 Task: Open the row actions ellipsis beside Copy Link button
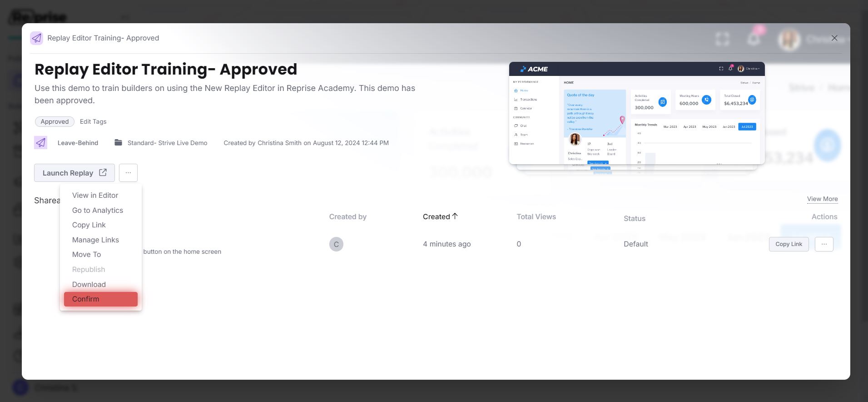coord(824,244)
